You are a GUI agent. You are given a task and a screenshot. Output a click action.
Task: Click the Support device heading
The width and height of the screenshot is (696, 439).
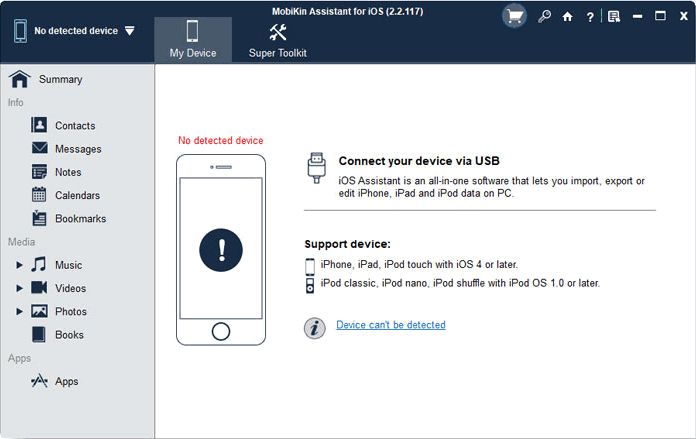348,244
